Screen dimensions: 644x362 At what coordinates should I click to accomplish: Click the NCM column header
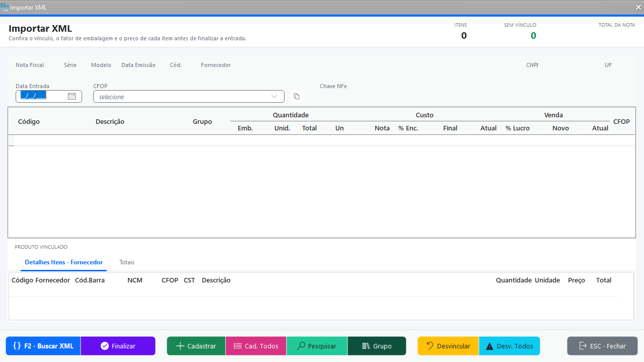pyautogui.click(x=135, y=280)
